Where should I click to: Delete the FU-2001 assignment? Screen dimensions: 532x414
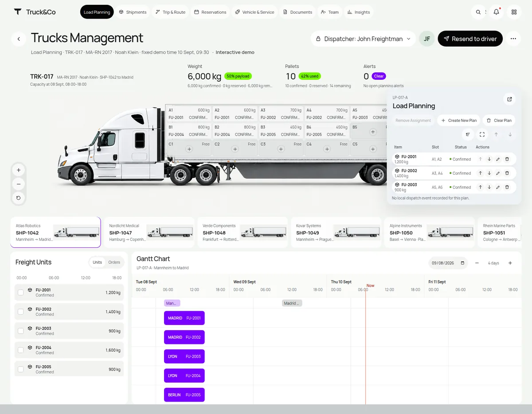(507, 159)
